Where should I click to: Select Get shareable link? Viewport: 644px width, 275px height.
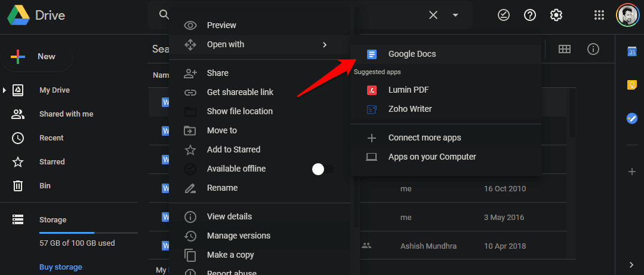(x=260, y=92)
